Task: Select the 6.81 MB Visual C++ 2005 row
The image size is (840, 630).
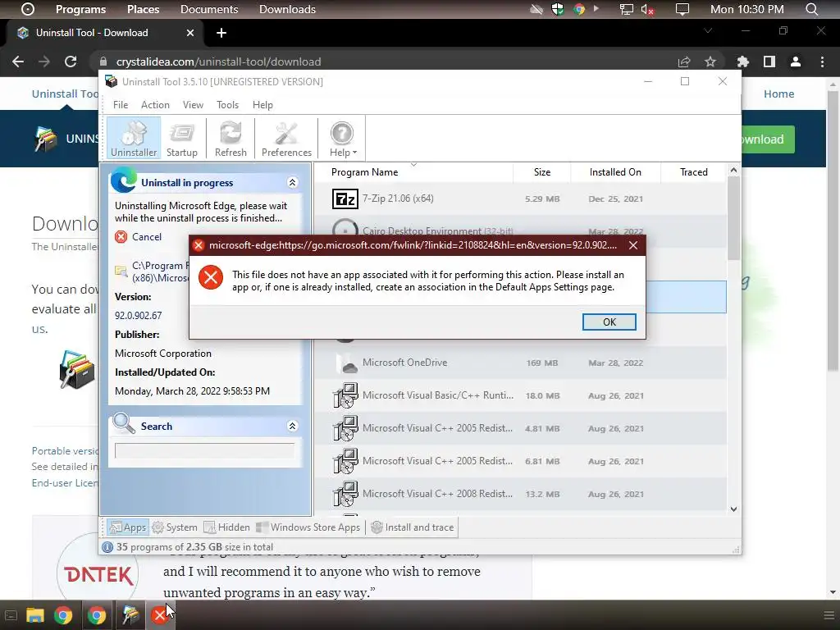Action: (520, 461)
